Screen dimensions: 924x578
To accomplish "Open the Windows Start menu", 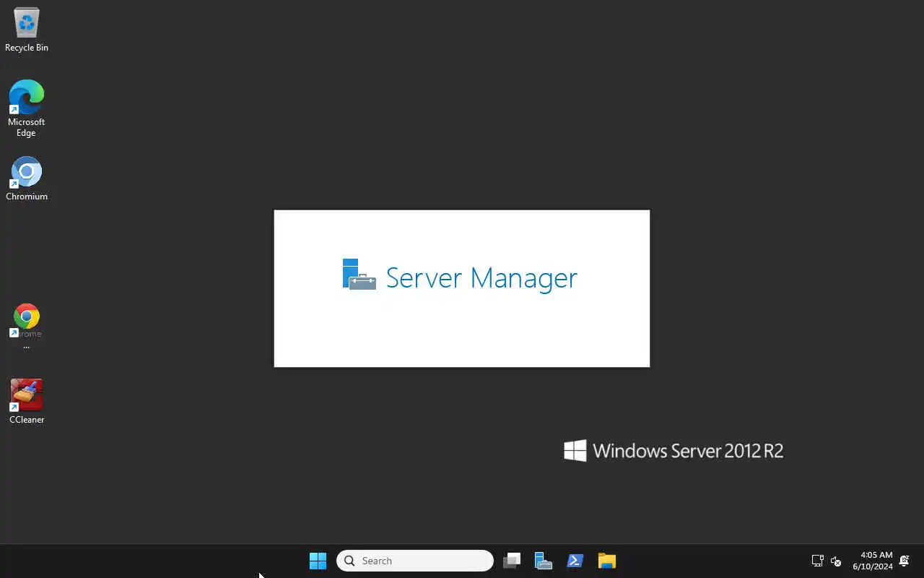I will (318, 561).
